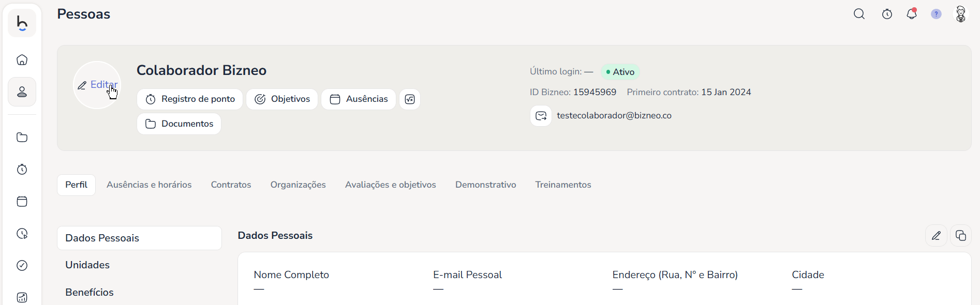
Task: Click the Objetivos button
Action: (x=282, y=99)
